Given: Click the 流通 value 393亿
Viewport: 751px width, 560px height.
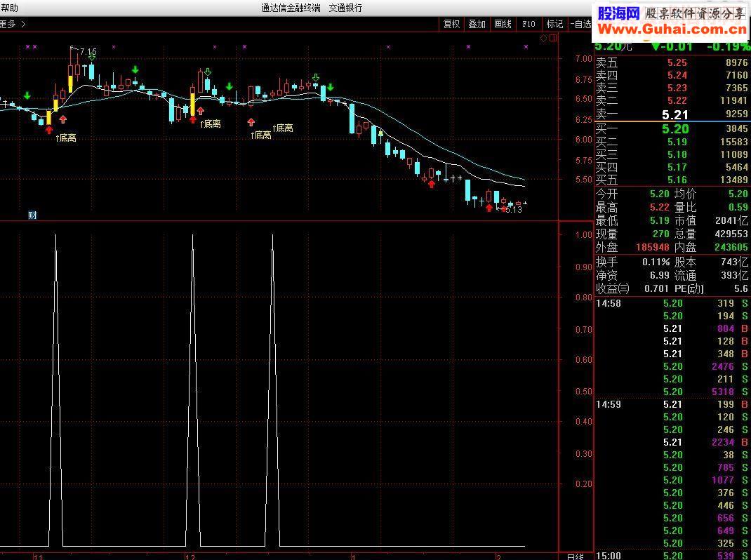Looking at the screenshot, I should (734, 276).
